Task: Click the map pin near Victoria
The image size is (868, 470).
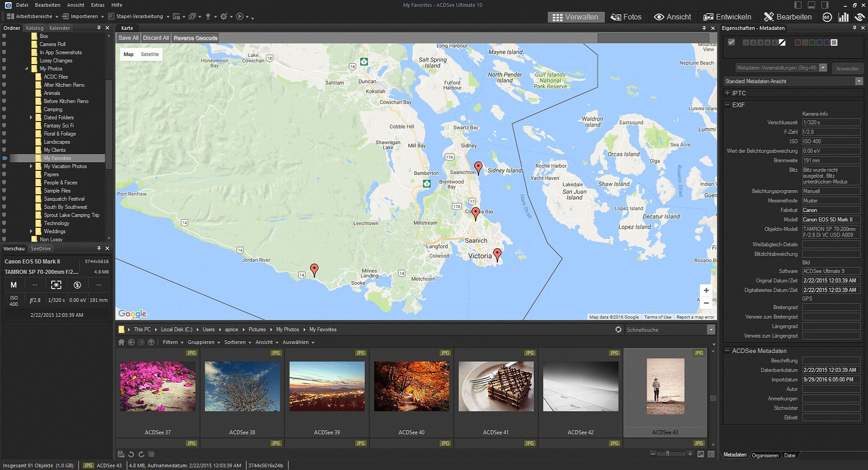Action: pyautogui.click(x=497, y=255)
